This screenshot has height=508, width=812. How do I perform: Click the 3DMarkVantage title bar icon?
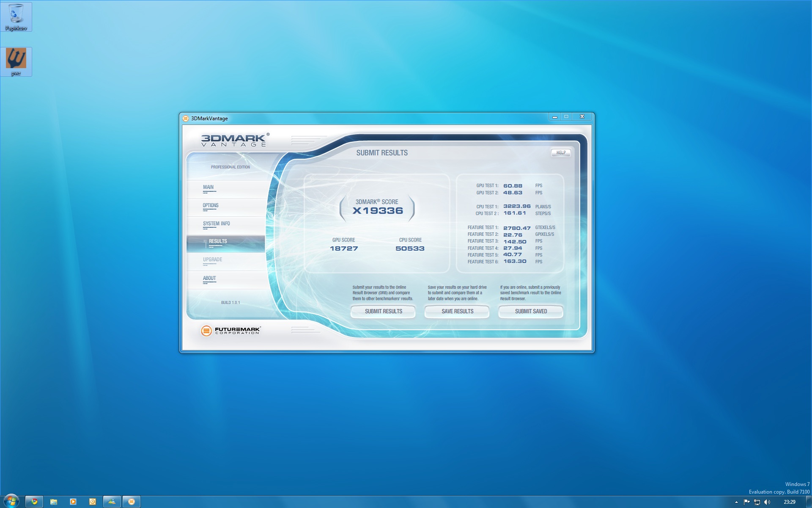point(186,119)
